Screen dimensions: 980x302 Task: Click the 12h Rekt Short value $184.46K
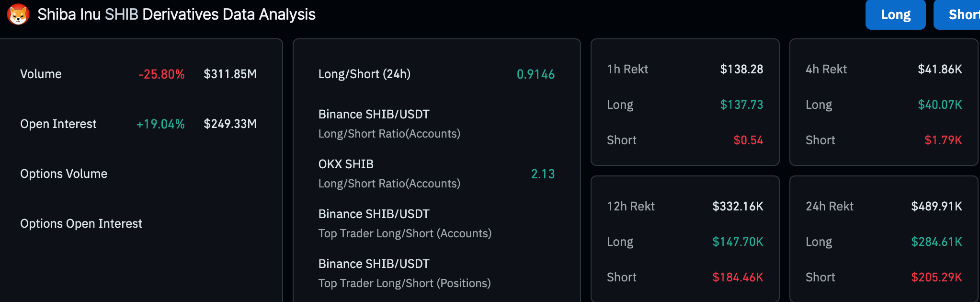pyautogui.click(x=738, y=277)
